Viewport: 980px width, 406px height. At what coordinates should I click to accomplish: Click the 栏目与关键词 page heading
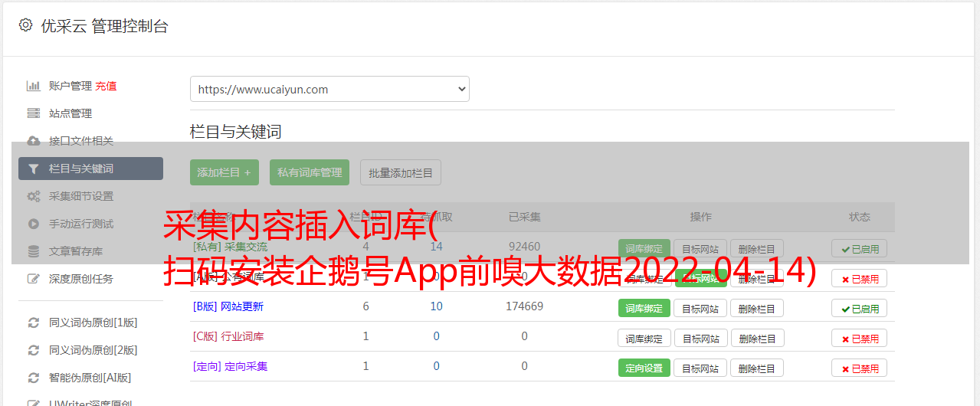236,132
